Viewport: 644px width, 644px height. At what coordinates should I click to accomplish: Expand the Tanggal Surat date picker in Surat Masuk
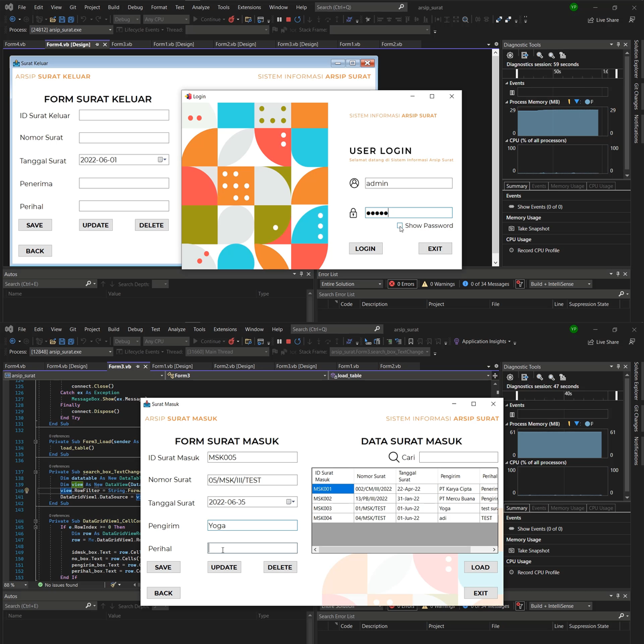(x=290, y=502)
